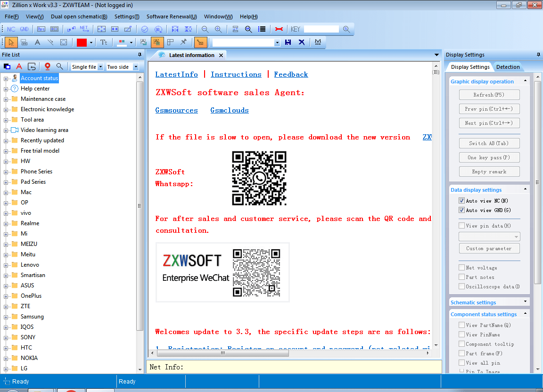Enable the Part notes checkbox
543x392 pixels.
[461, 277]
